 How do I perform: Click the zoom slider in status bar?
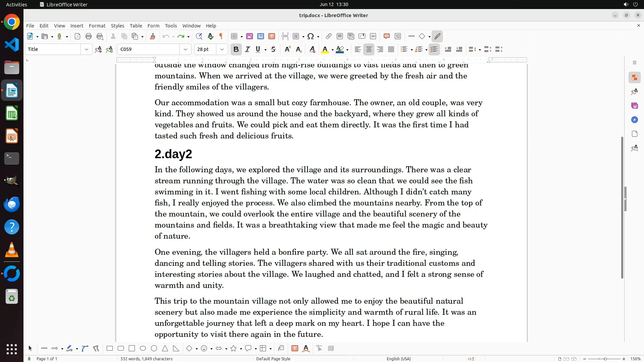tap(605, 359)
